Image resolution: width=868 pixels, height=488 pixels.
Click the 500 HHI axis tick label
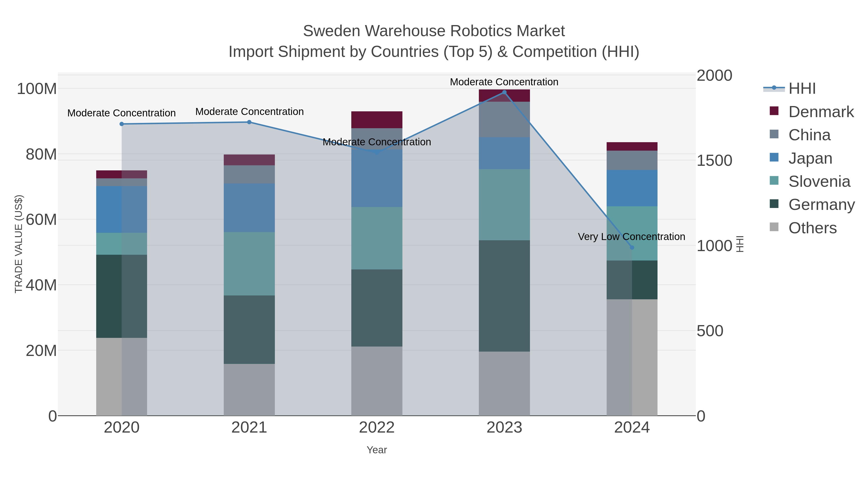[710, 331]
